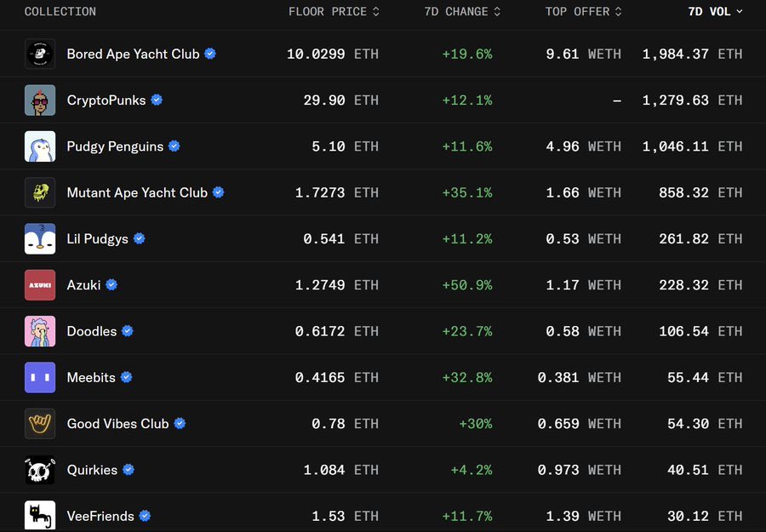
Task: Sort the table by 7D Change
Action: pos(462,12)
